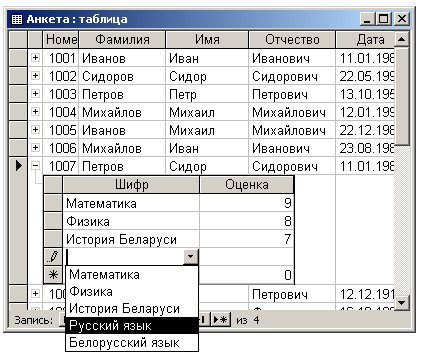This screenshot has width=422, height=360.
Task: Choose Физика from the dropdown list
Action: pyautogui.click(x=132, y=292)
